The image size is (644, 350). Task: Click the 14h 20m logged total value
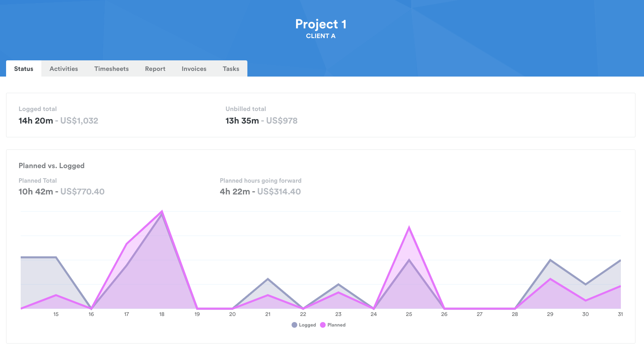click(36, 121)
